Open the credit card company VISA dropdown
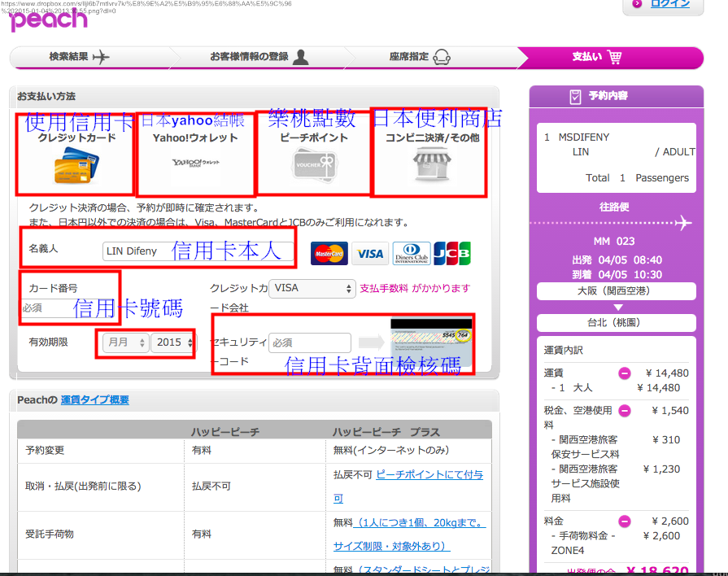Image resolution: width=728 pixels, height=576 pixels. (x=312, y=289)
